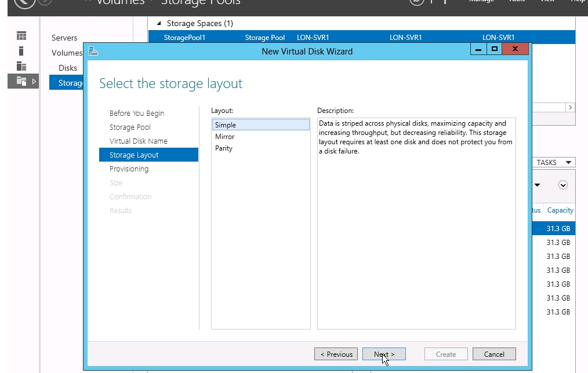Click the Local Server sidebar icon

[x=21, y=51]
